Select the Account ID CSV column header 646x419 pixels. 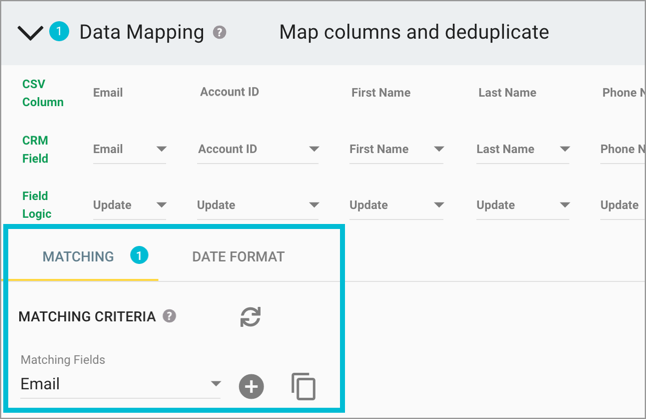[x=229, y=92]
